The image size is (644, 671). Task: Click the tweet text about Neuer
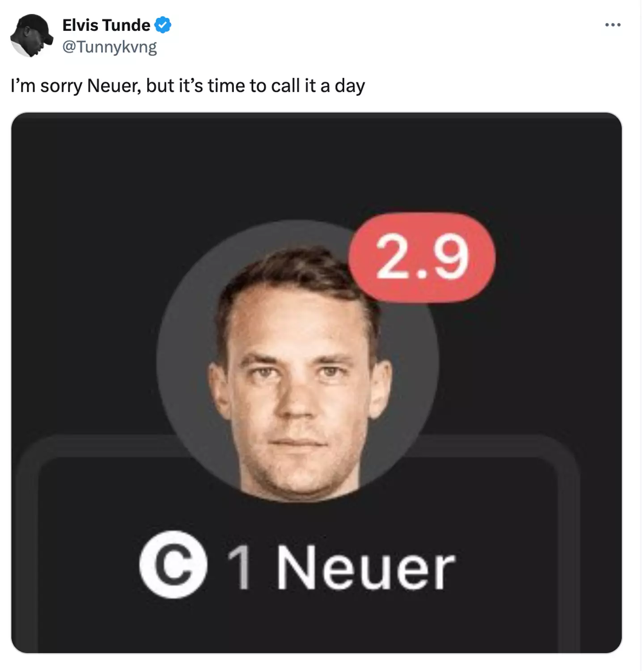tap(188, 85)
